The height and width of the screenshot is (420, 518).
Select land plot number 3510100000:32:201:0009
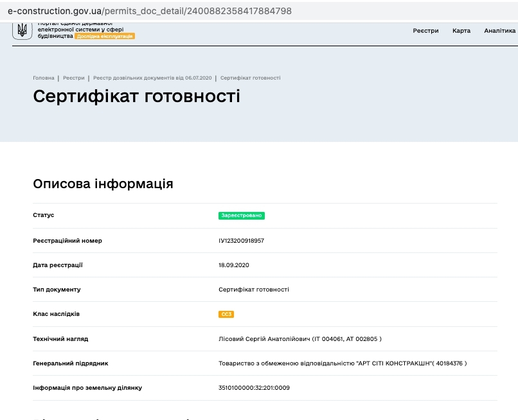[x=254, y=388]
